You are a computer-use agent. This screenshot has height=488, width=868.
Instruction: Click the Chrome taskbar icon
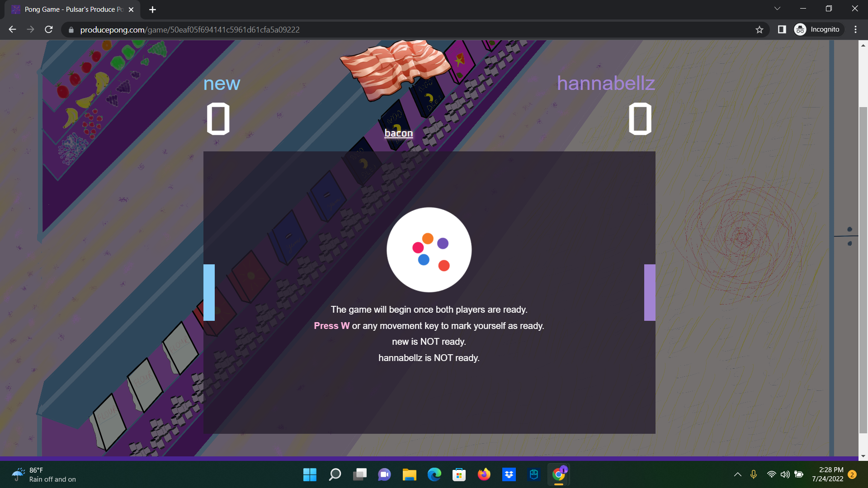pos(559,474)
